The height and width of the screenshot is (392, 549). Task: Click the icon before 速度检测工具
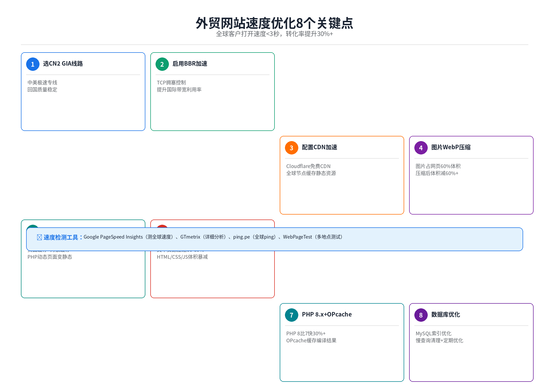click(x=39, y=237)
